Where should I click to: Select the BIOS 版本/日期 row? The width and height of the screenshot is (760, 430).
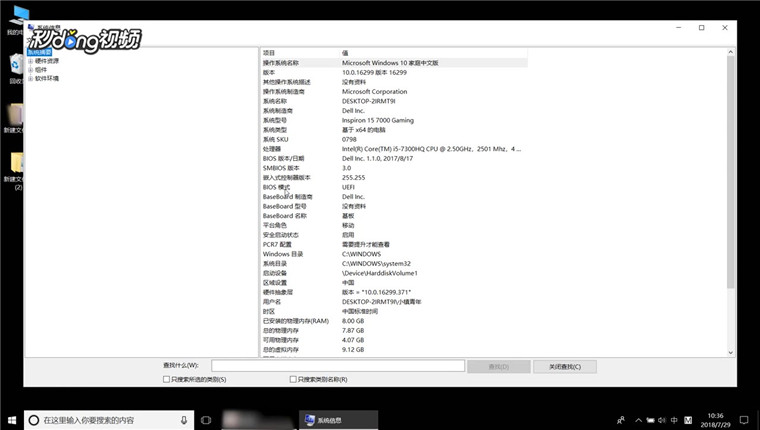pos(394,159)
